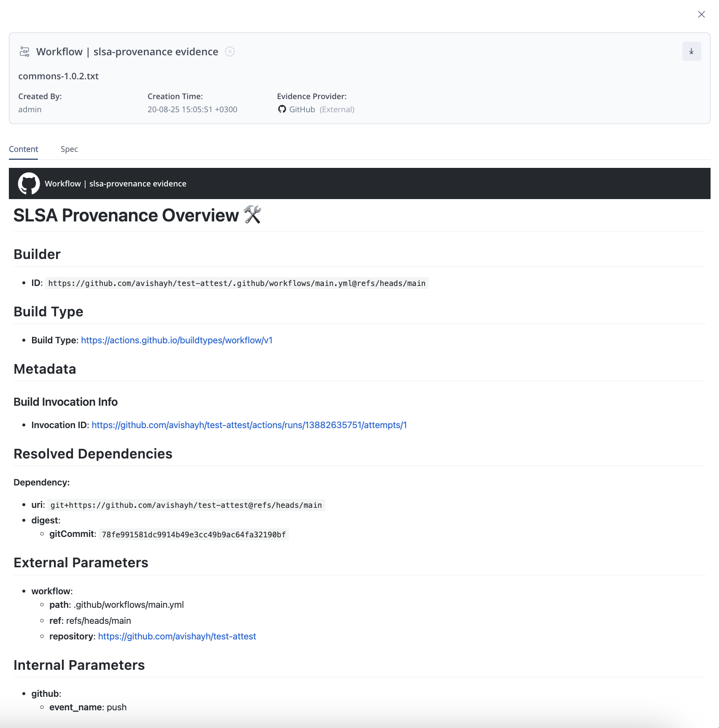
Task: Click the gitCommit hash value
Action: point(194,535)
